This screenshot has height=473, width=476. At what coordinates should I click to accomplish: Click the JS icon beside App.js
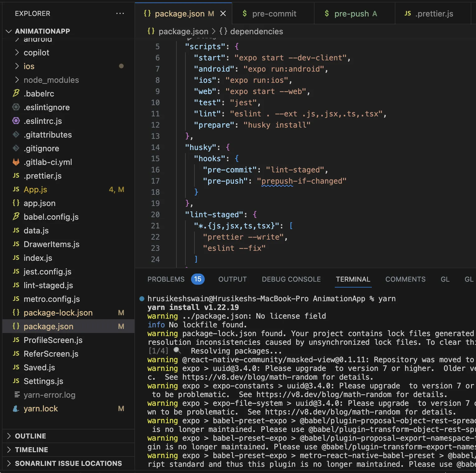16,189
